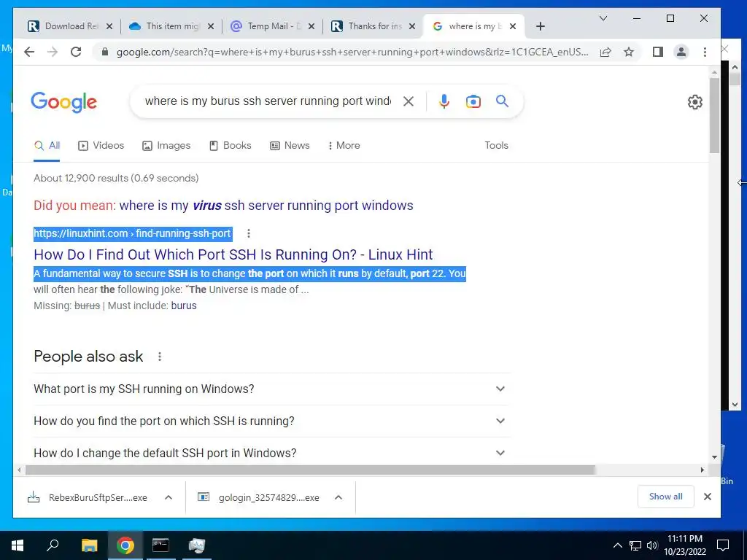The width and height of the screenshot is (747, 560).
Task: Click the address bar URL
Action: click(352, 52)
